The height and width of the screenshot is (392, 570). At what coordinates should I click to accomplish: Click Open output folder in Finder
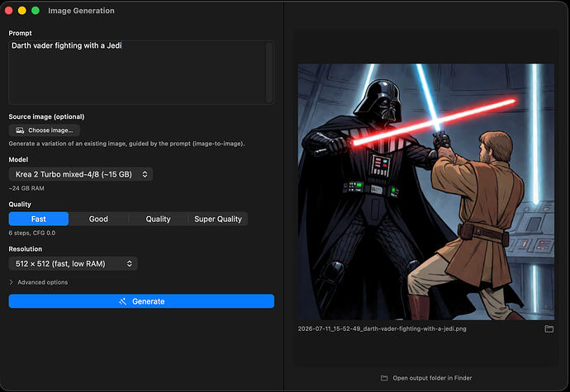pos(426,378)
